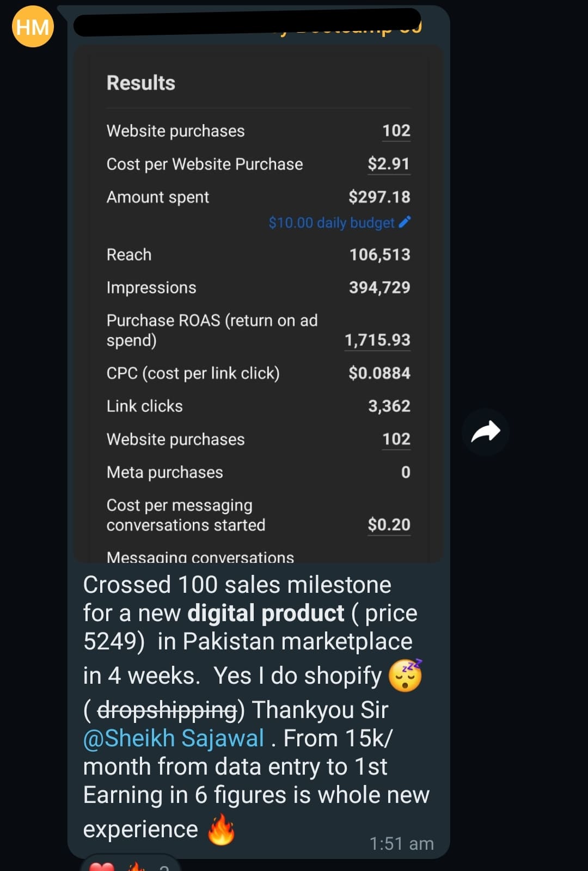Open the @Sheikh Sajawal mention
The height and width of the screenshot is (871, 588).
[x=172, y=738]
